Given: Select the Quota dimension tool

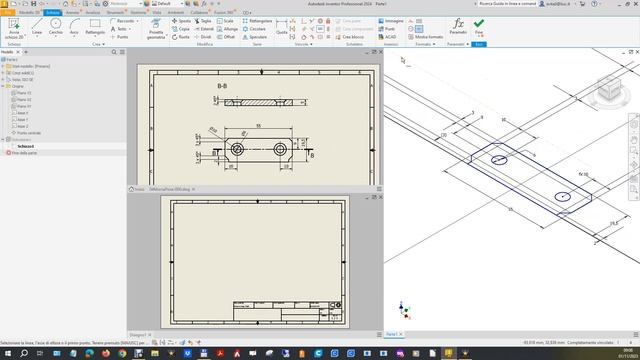Looking at the screenshot, I should (282, 27).
